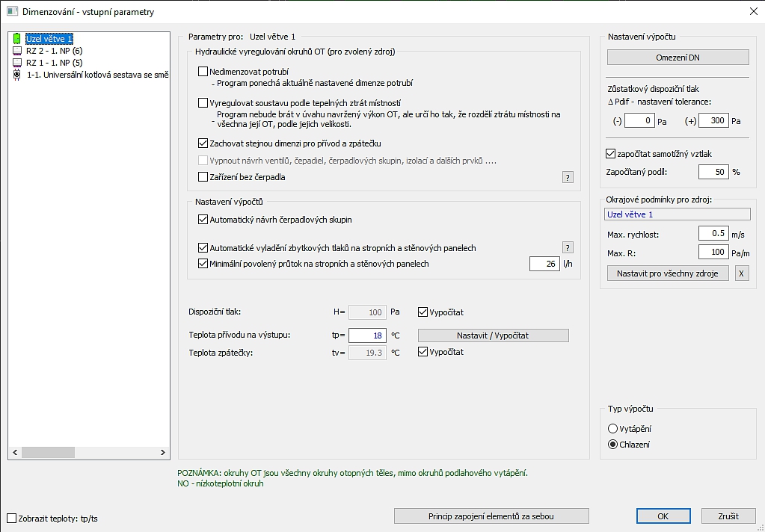Screen dimensions: 765x532
Task: Select the Universální kotlová sestava boiler icon
Action: 17,75
